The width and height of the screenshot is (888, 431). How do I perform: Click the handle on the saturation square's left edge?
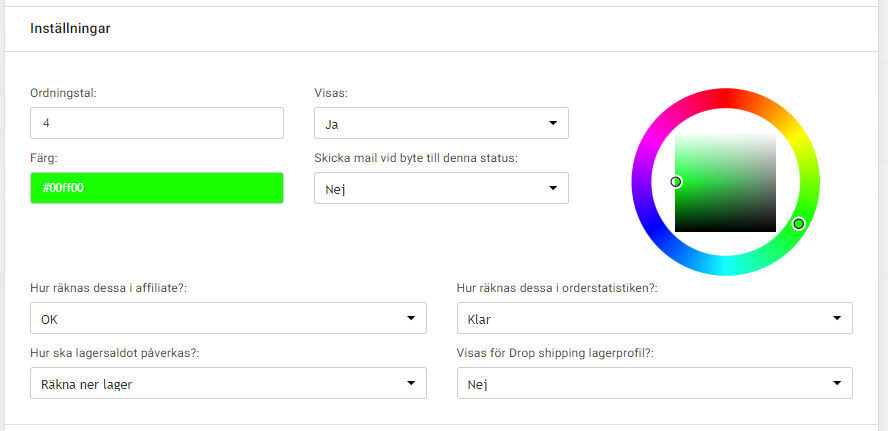676,181
